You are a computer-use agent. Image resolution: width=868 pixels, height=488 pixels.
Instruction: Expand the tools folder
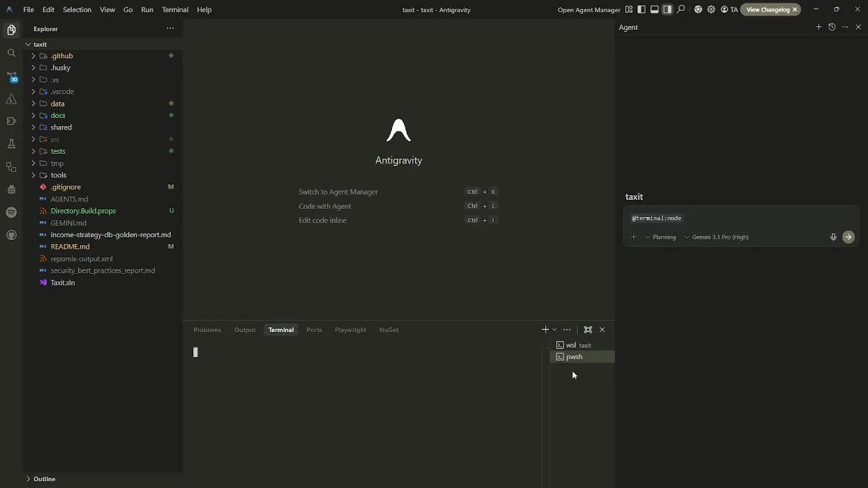tap(103, 175)
